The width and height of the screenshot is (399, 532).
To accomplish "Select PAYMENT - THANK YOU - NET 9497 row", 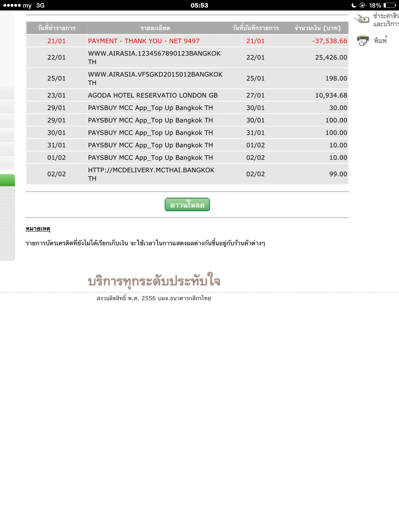I will pos(187,41).
